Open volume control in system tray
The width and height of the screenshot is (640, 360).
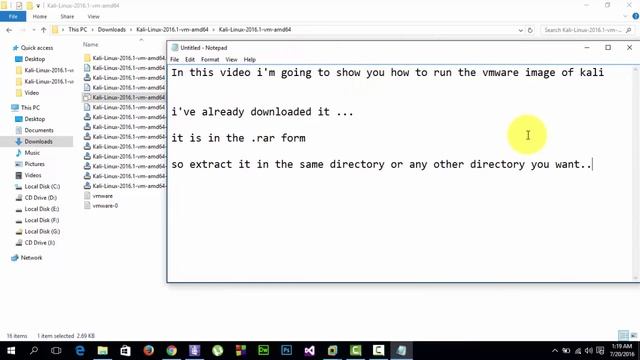click(x=588, y=351)
